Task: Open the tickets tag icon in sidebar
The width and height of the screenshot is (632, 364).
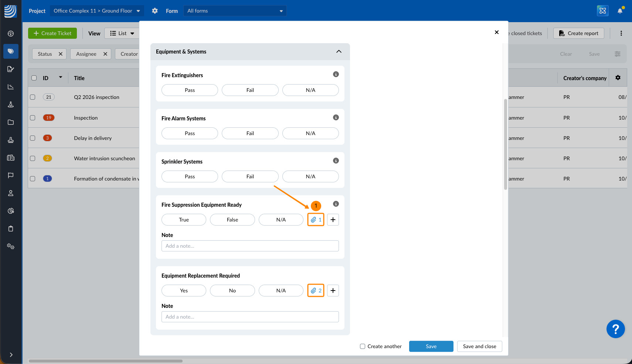Action: pyautogui.click(x=11, y=51)
